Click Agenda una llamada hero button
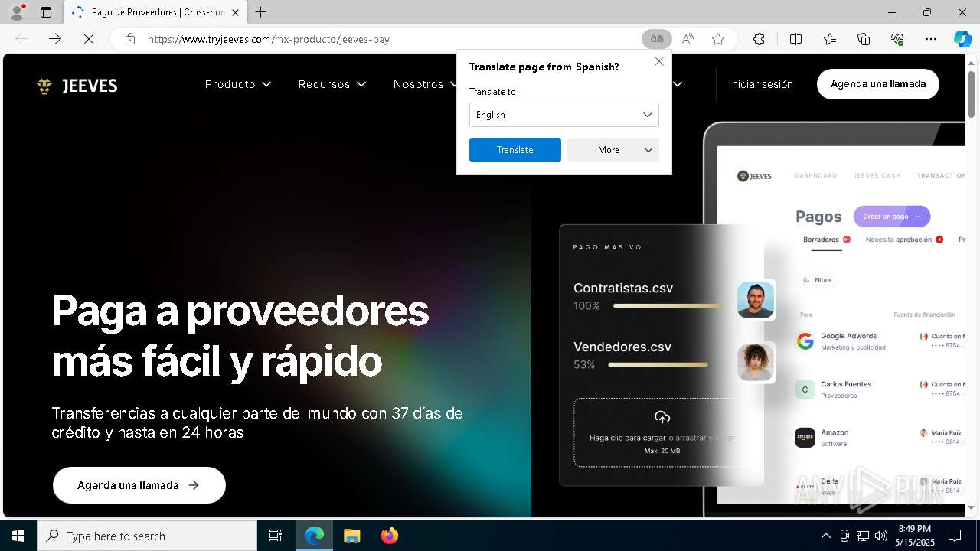This screenshot has width=980, height=551. [139, 485]
